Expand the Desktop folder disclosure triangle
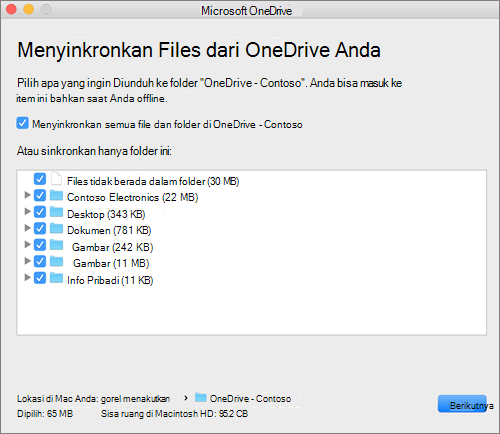The image size is (500, 434). 28,211
